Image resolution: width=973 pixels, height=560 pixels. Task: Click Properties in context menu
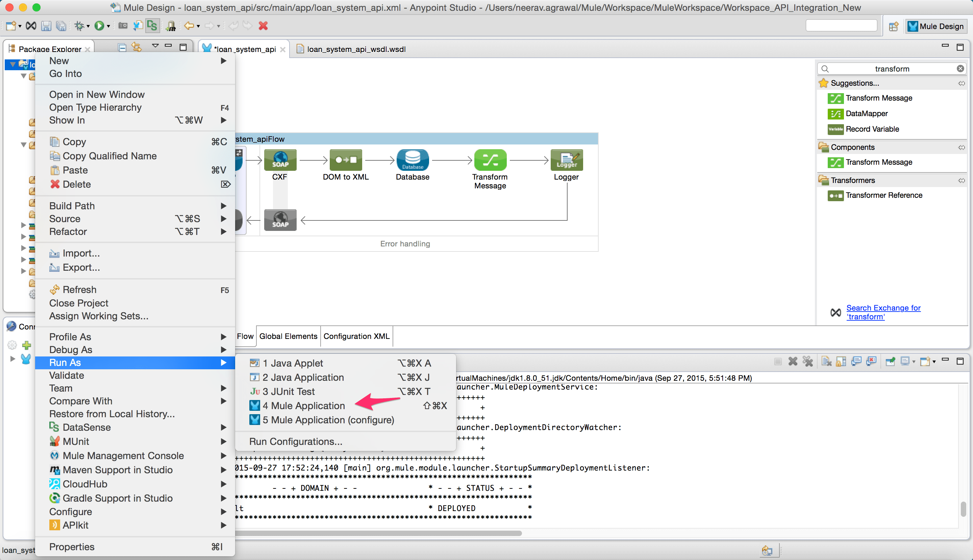click(x=135, y=546)
